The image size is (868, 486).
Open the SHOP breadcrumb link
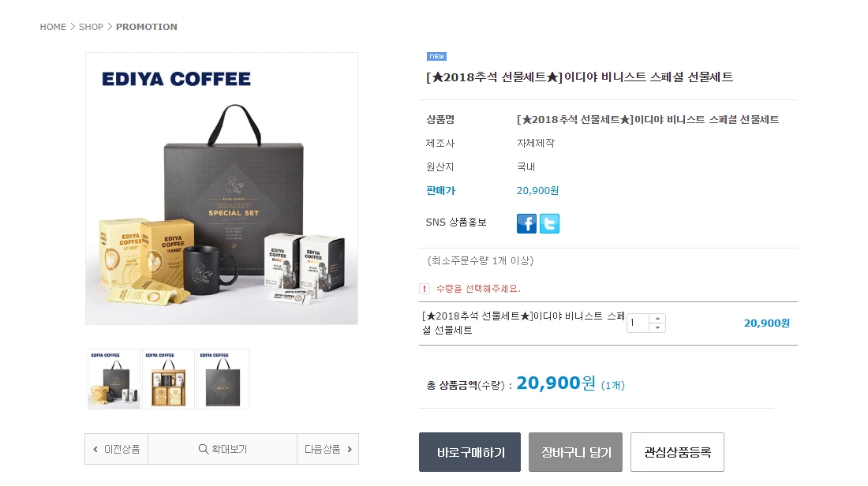tap(91, 27)
